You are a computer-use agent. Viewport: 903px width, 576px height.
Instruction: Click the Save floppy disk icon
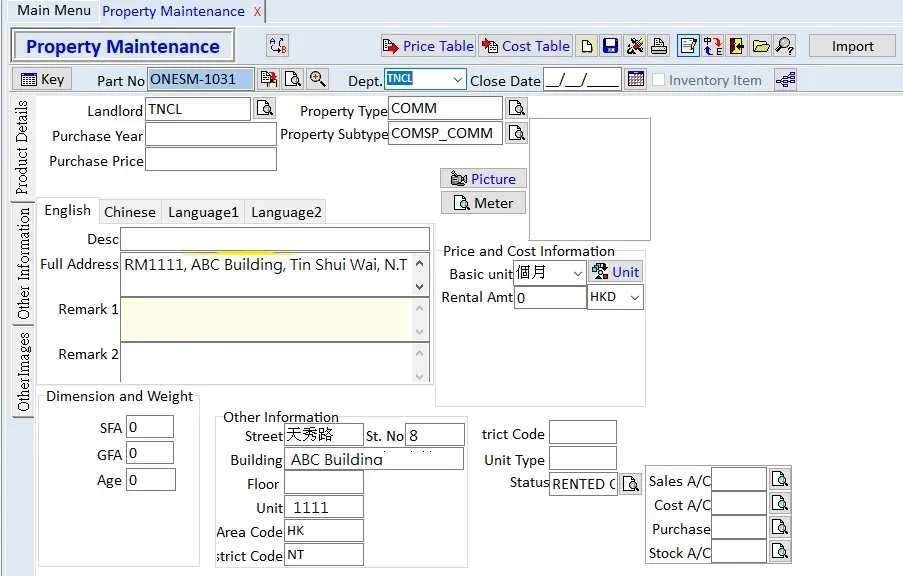pos(610,46)
